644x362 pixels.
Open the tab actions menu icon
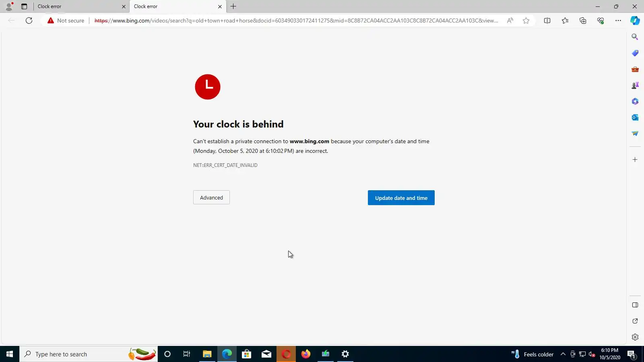pos(24,6)
